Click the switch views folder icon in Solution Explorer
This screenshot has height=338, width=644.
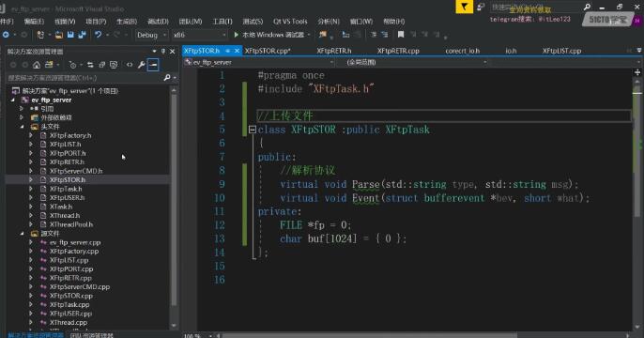(x=49, y=65)
